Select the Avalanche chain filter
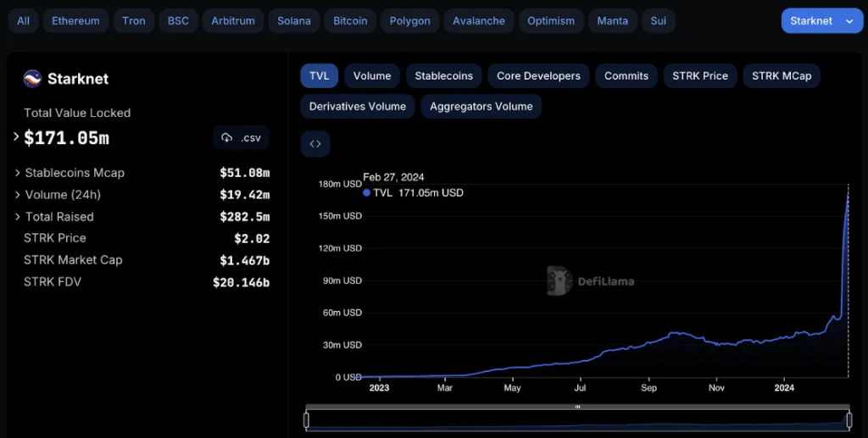The height and width of the screenshot is (438, 868). pyautogui.click(x=479, y=21)
